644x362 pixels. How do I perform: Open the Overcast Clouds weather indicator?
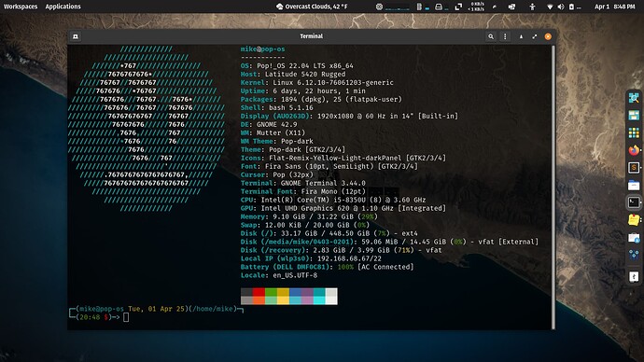(x=312, y=7)
